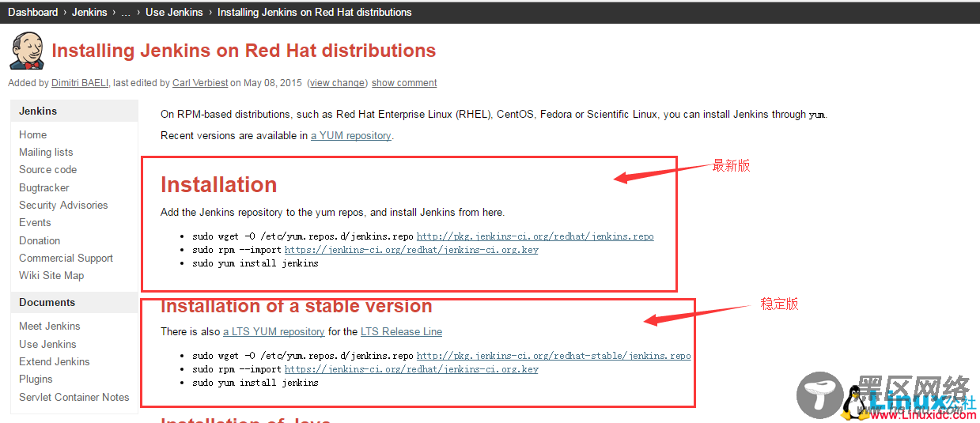Open Wiki Site Map sidebar link

click(x=51, y=275)
